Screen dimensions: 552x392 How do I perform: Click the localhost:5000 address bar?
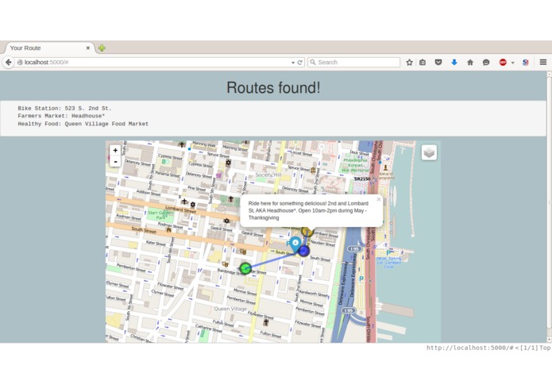point(153,62)
